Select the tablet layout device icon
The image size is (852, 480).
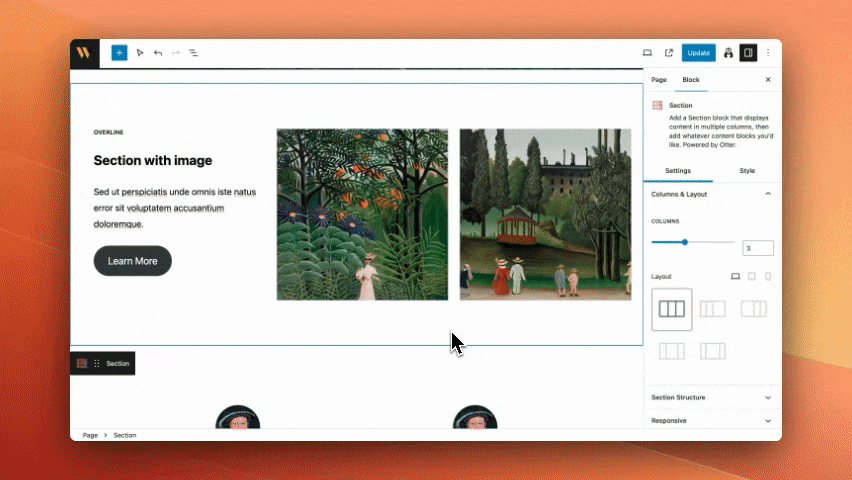[x=752, y=276]
